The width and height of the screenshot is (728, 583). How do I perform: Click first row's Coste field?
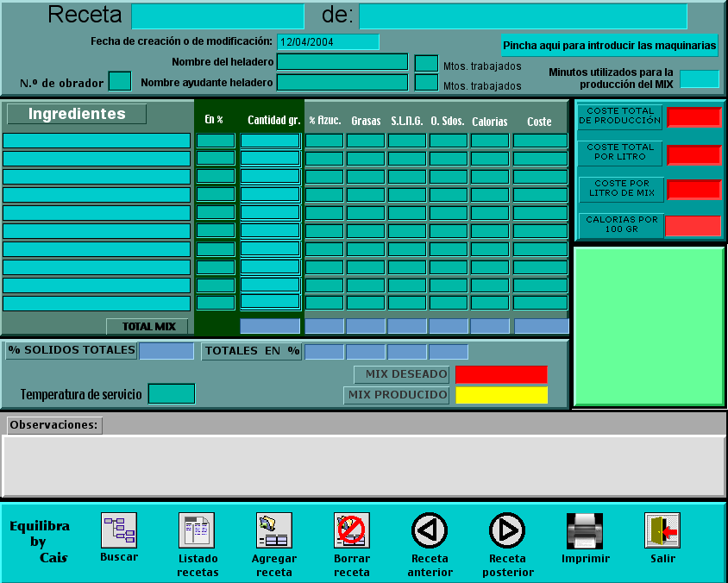541,141
